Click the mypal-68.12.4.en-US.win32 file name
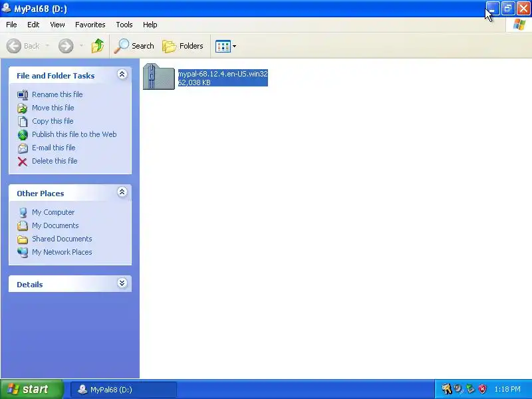Image resolution: width=532 pixels, height=399 pixels. (x=223, y=74)
